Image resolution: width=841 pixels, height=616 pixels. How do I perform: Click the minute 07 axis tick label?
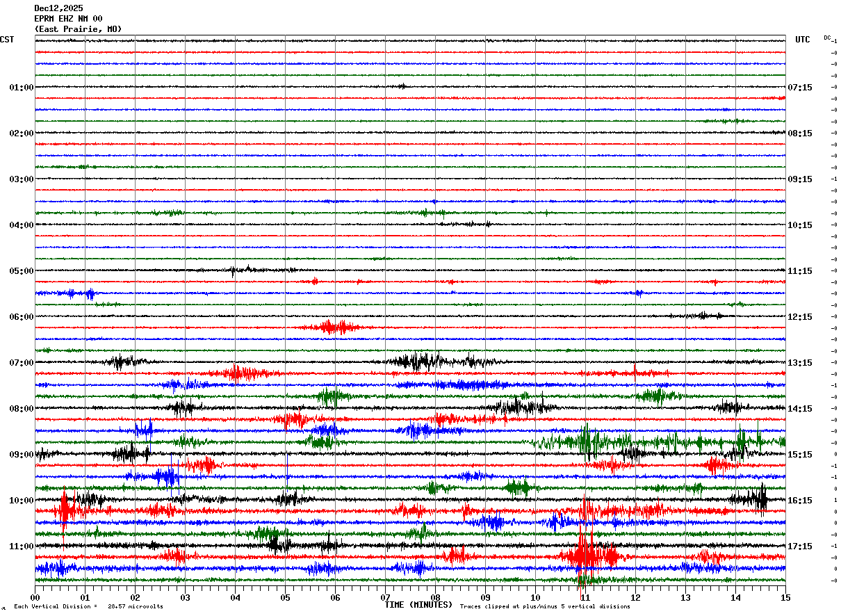tap(386, 597)
